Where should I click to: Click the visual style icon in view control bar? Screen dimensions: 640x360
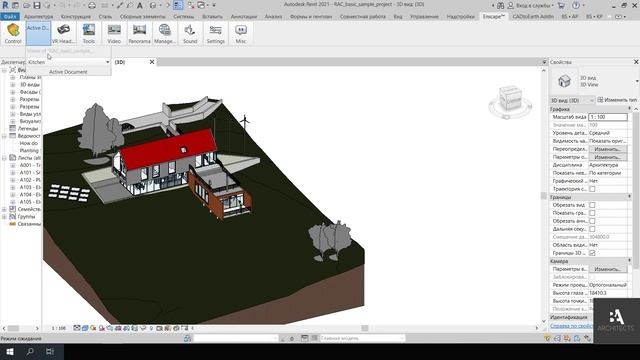[85, 328]
